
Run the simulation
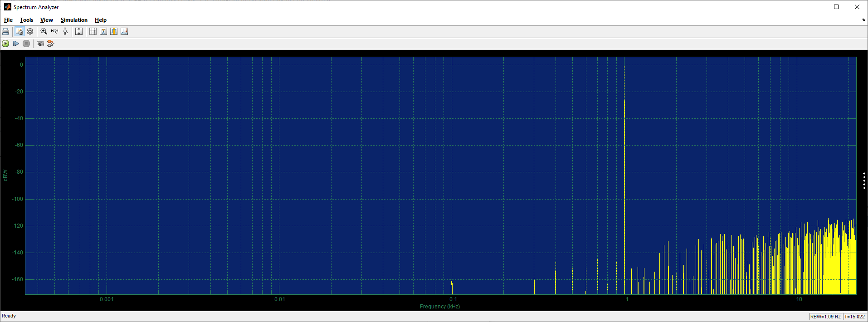pyautogui.click(x=5, y=44)
